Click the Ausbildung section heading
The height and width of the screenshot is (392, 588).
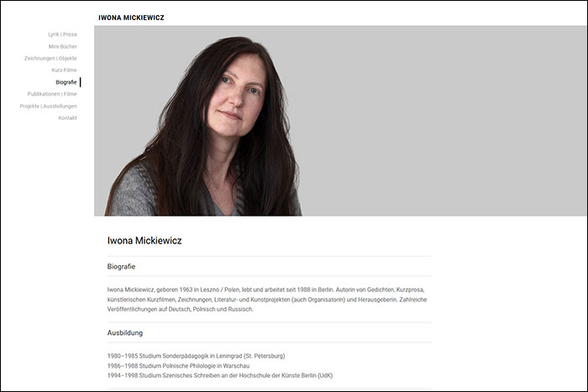point(125,332)
